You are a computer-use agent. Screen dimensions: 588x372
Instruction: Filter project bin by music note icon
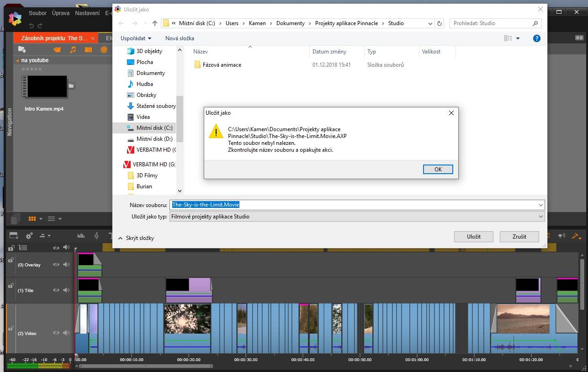pos(73,49)
